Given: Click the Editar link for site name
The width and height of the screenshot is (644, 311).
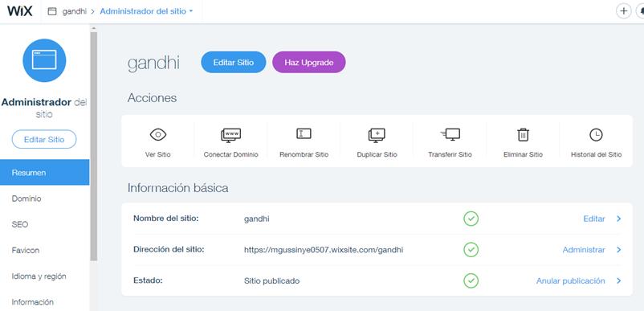Looking at the screenshot, I should coord(594,219).
